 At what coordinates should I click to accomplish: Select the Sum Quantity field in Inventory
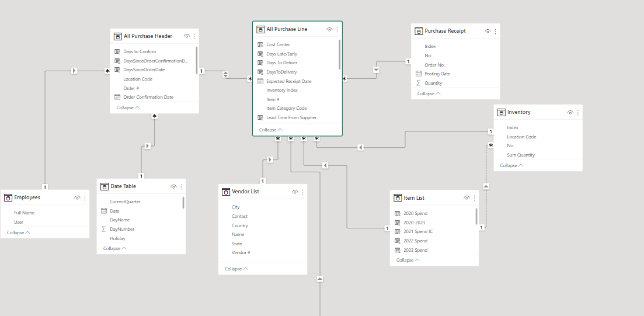521,155
